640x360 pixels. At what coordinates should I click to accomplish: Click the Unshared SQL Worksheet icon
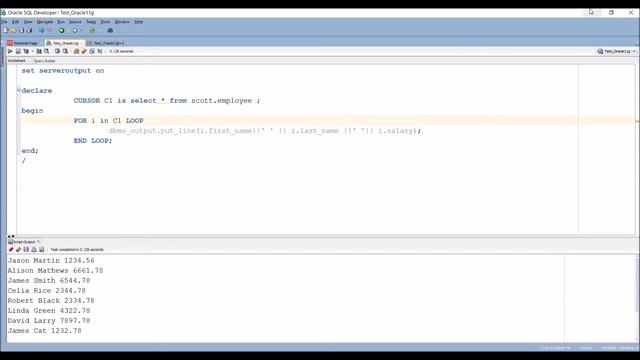click(x=76, y=51)
